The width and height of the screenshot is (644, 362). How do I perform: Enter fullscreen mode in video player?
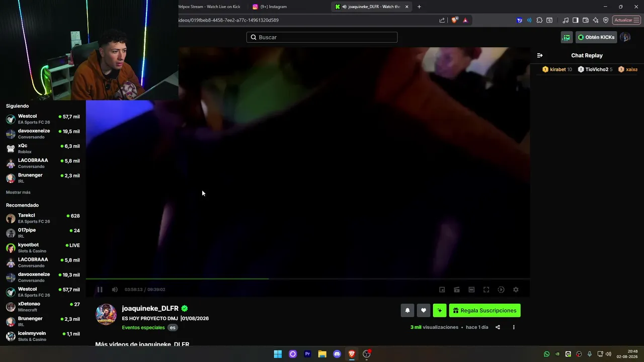click(x=486, y=290)
